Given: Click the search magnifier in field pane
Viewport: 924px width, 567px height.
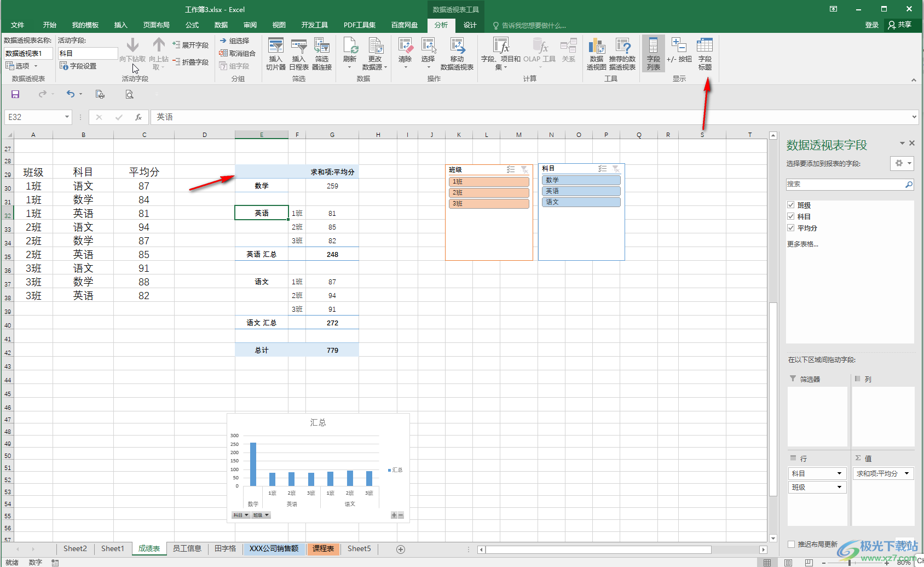Looking at the screenshot, I should [909, 184].
